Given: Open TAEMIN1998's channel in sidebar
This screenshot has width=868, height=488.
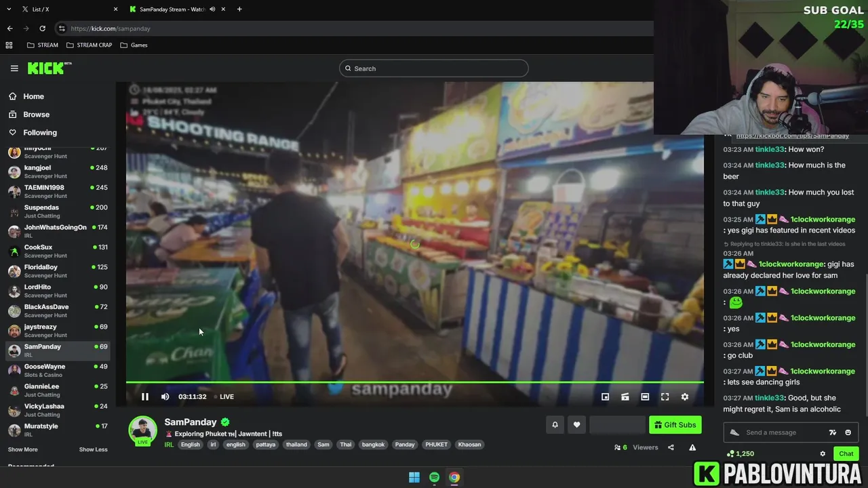Looking at the screenshot, I should 58,191.
